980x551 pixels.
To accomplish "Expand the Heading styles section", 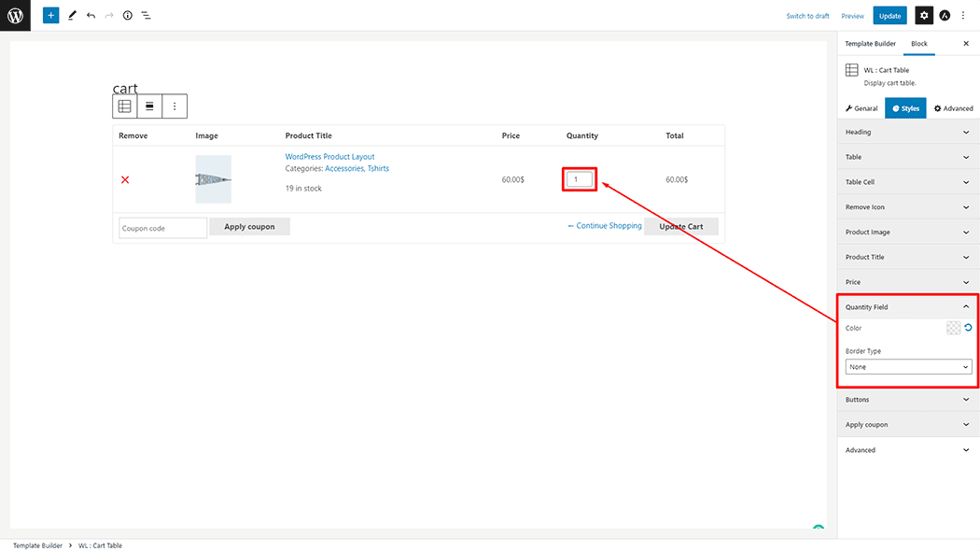I will pos(907,133).
